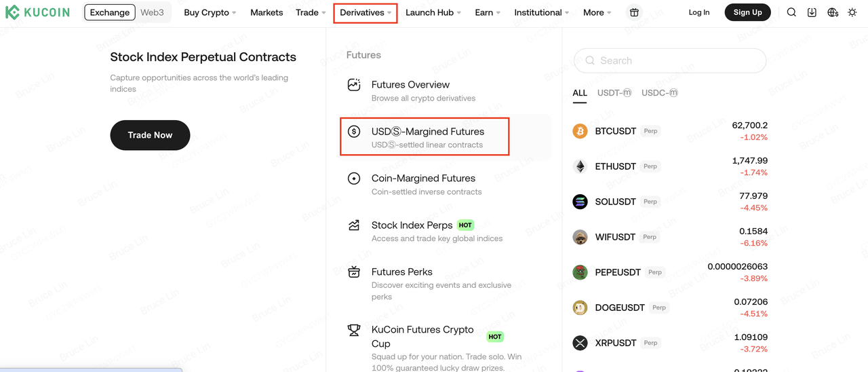Click the HOT badge beside Stock Index Perps

coord(465,225)
